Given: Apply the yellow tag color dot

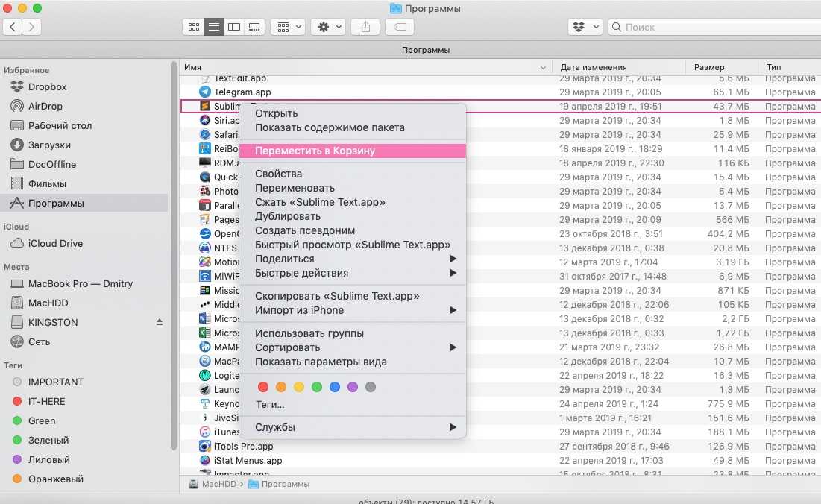Looking at the screenshot, I should pyautogui.click(x=299, y=387).
